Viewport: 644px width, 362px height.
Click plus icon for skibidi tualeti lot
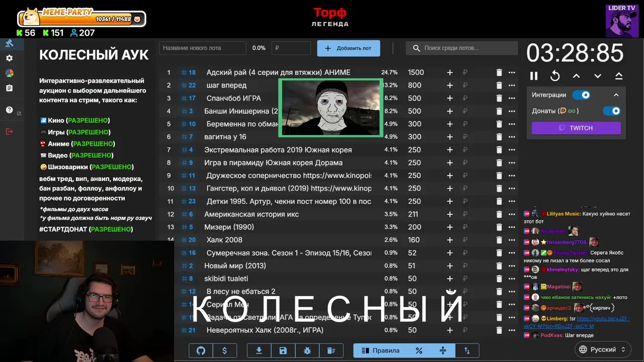pyautogui.click(x=450, y=279)
